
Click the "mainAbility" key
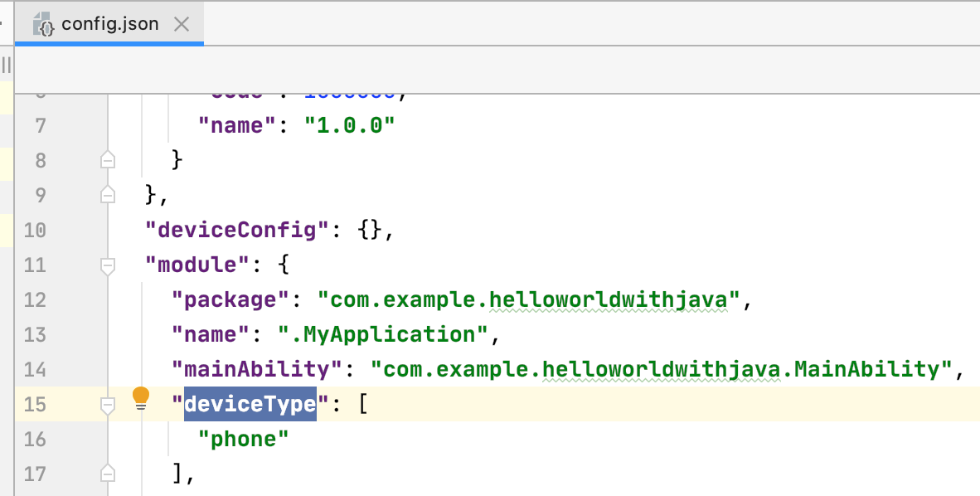(x=257, y=369)
